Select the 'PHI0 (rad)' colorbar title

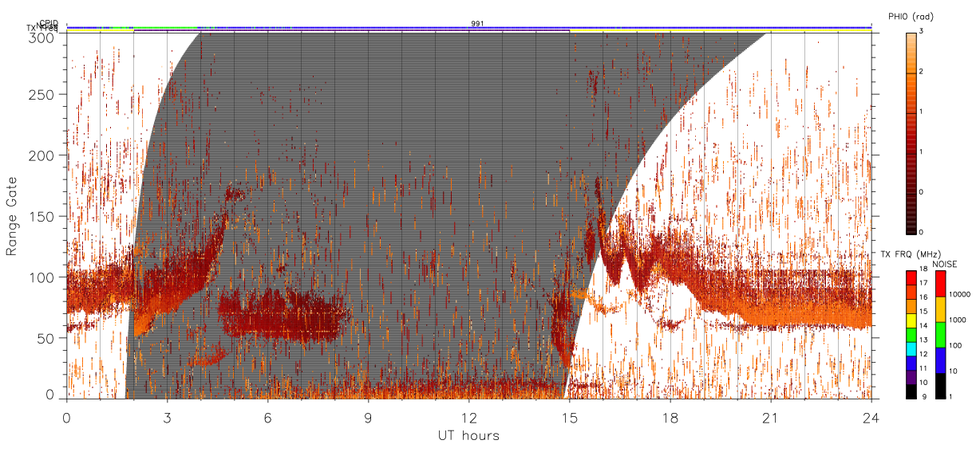(911, 16)
